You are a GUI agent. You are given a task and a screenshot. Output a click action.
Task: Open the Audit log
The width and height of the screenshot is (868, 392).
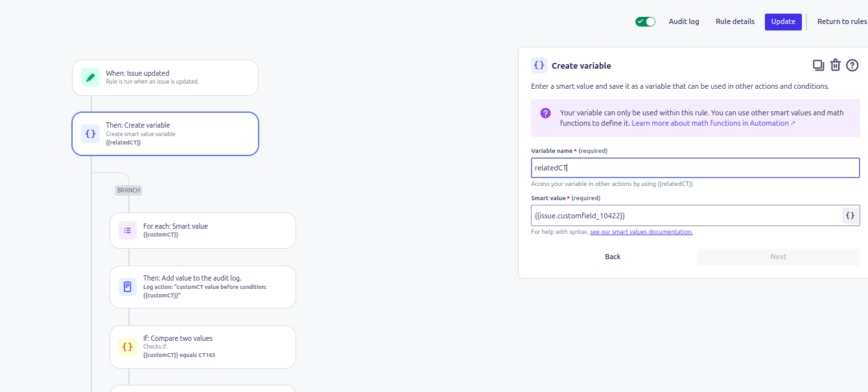click(x=684, y=21)
